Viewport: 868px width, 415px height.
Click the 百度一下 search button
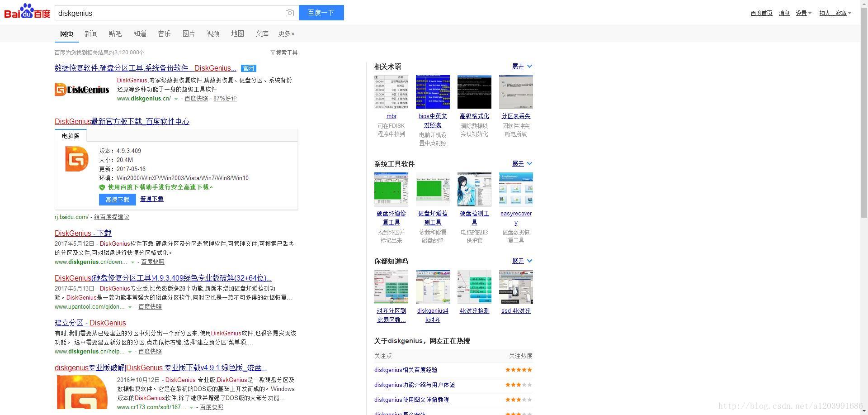pos(321,13)
